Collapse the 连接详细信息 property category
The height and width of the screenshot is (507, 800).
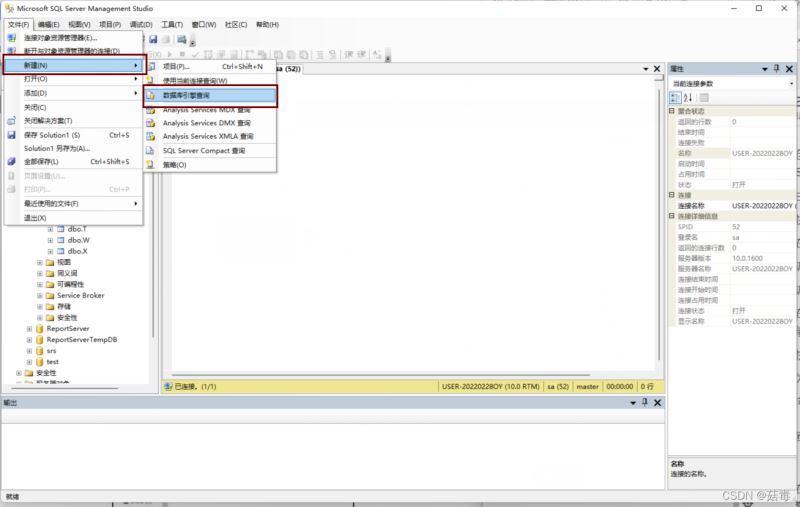[672, 216]
